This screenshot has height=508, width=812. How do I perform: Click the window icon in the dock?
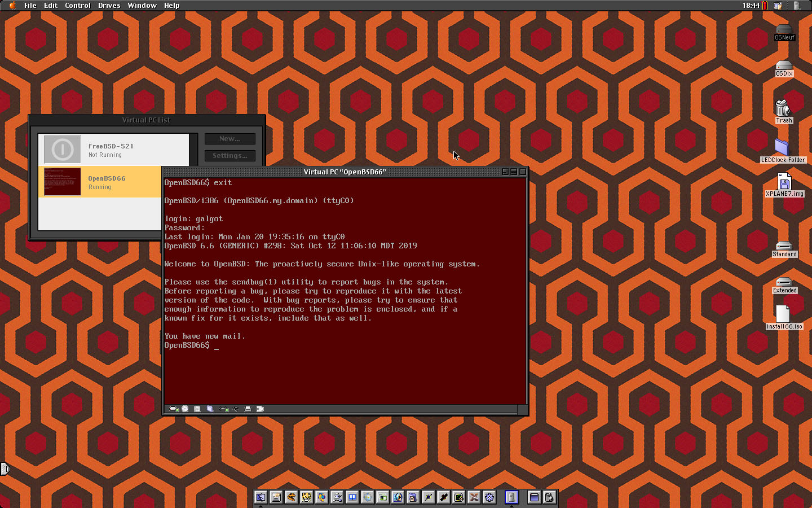pos(534,497)
